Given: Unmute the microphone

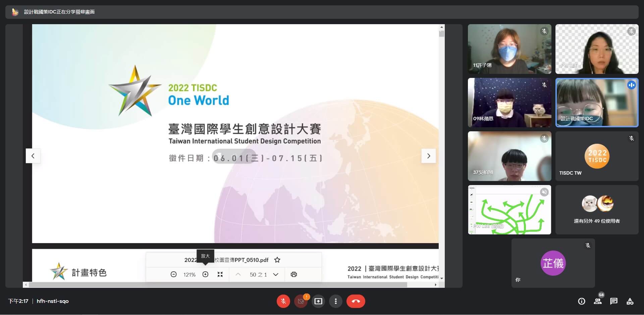Looking at the screenshot, I should [x=283, y=301].
